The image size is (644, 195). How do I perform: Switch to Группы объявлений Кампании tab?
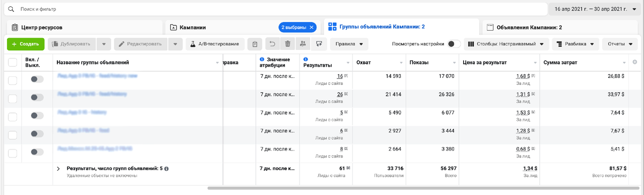pyautogui.click(x=401, y=27)
